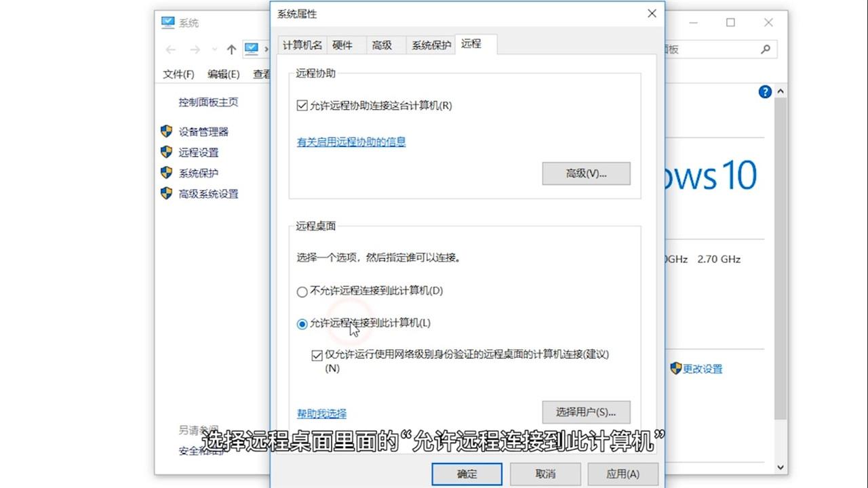Open 有关启用远程协助的信息 link
Image resolution: width=868 pixels, height=488 pixels.
351,142
